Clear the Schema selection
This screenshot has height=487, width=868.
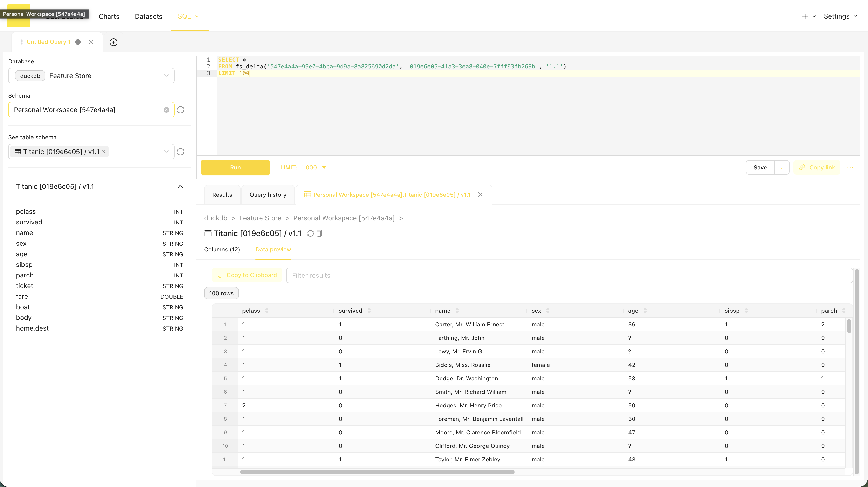point(166,110)
